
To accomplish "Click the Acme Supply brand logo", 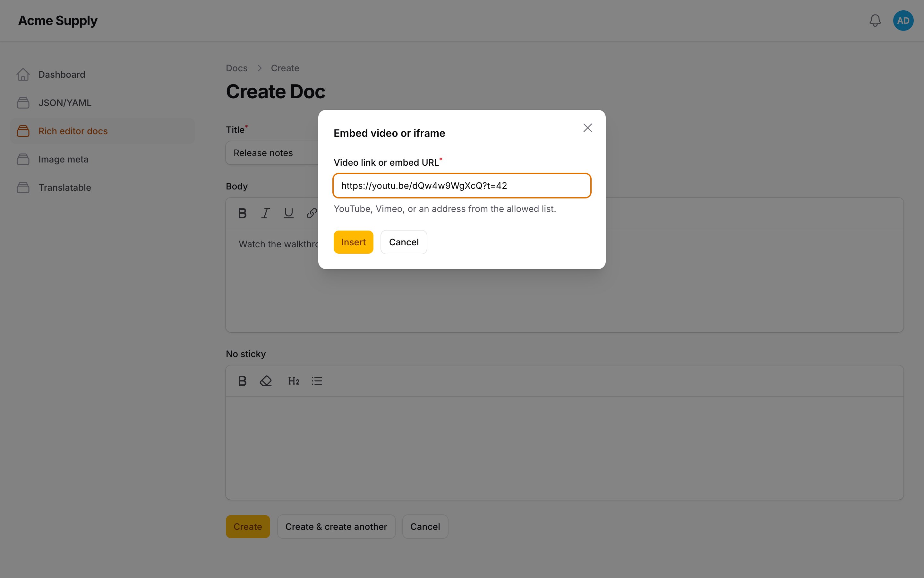I will click(x=58, y=21).
